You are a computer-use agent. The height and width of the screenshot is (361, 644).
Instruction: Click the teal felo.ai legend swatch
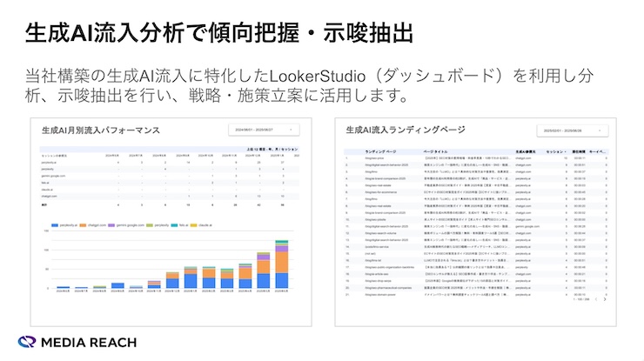coord(174,225)
